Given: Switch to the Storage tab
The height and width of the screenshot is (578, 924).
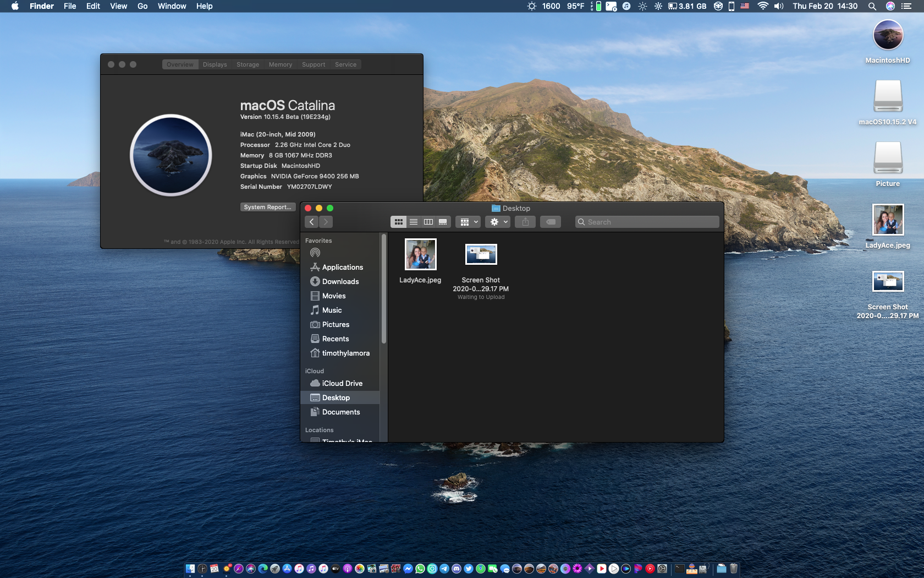Looking at the screenshot, I should tap(248, 64).
